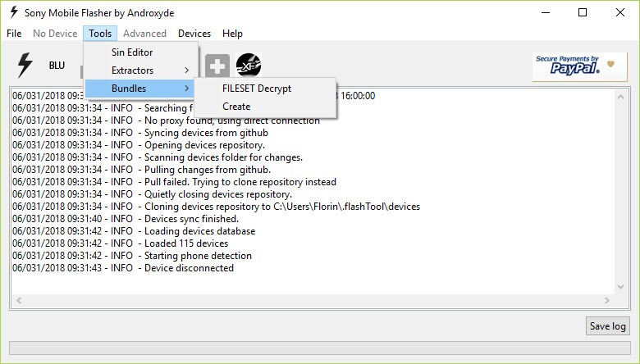Image resolution: width=640 pixels, height=364 pixels.
Task: Open the No Device menu
Action: [55, 34]
